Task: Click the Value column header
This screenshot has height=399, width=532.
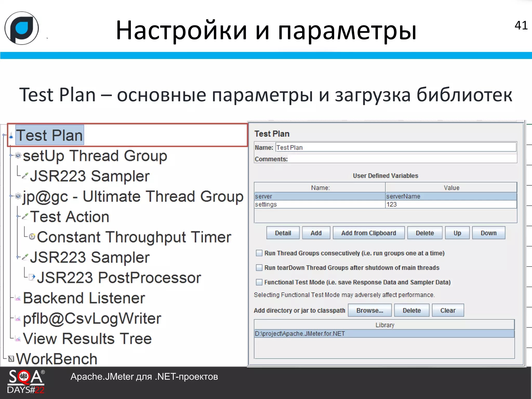Action: 451,188
